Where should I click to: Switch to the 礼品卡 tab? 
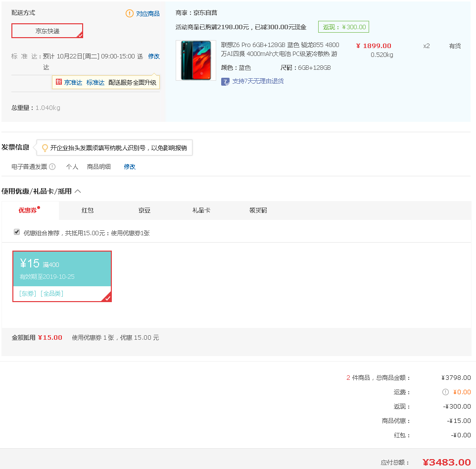[x=201, y=210]
